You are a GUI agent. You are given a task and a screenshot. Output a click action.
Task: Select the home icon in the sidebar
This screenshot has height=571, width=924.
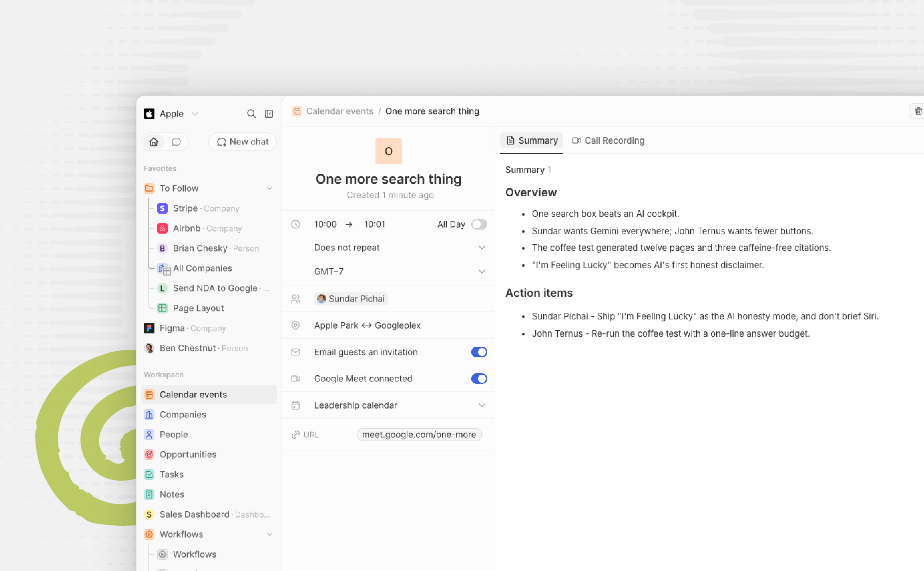tap(154, 142)
